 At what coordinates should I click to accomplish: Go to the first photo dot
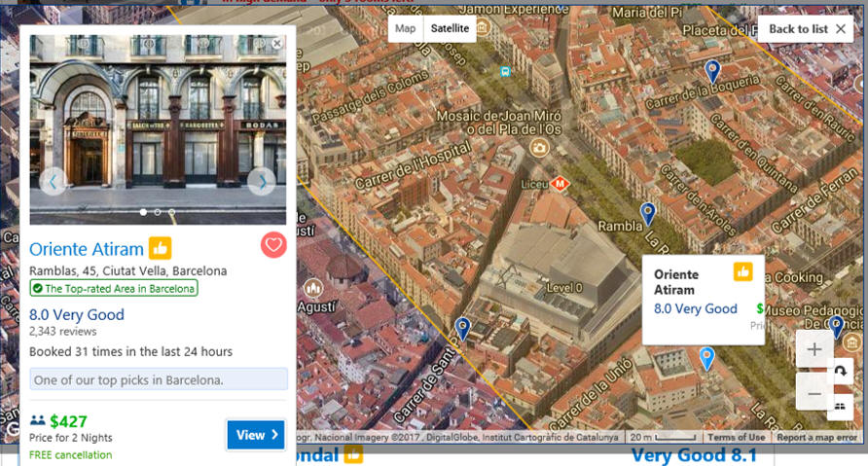coord(143,212)
